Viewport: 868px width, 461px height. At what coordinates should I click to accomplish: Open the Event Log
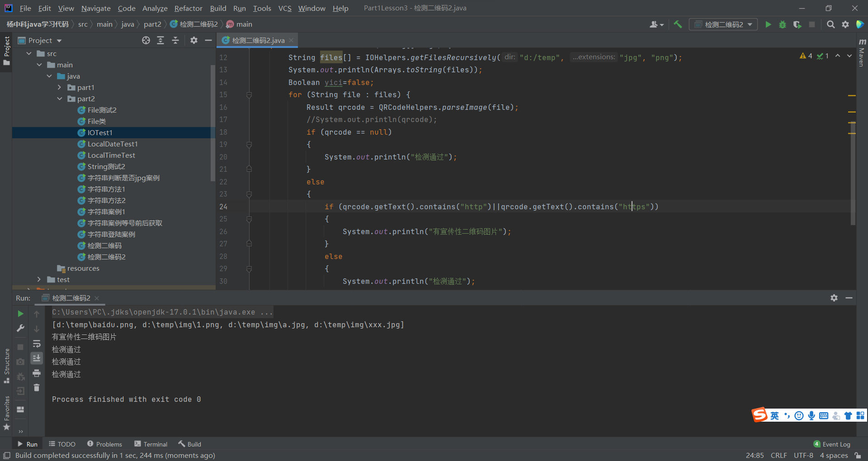832,444
